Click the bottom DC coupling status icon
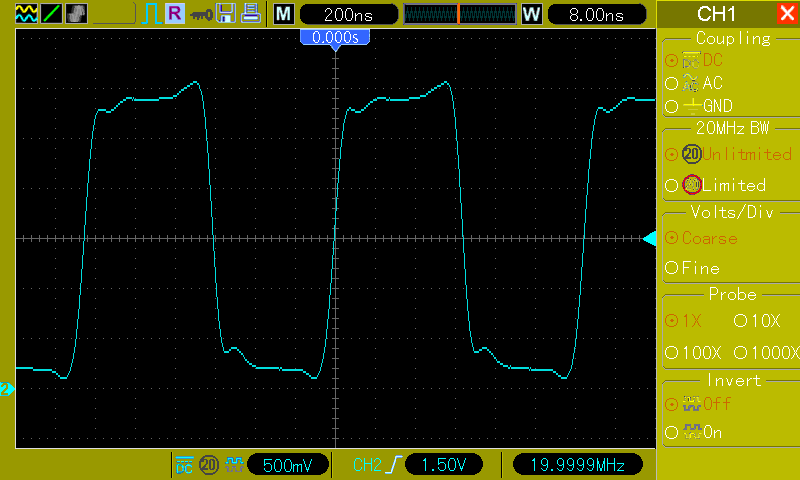Screen dimensions: 800x480 [184, 465]
